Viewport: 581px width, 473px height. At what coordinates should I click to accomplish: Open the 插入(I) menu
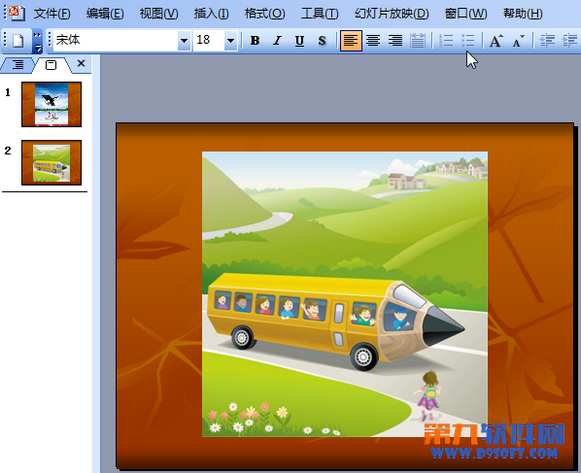click(211, 14)
